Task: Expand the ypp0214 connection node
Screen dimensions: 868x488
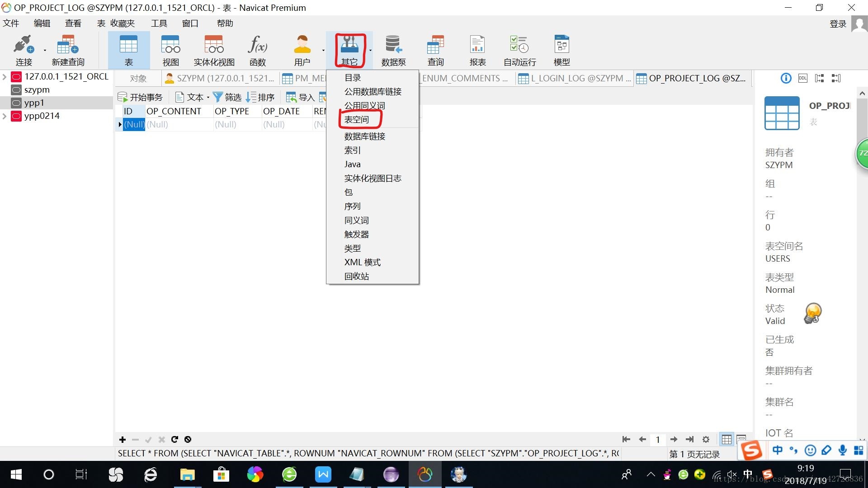Action: [x=5, y=116]
